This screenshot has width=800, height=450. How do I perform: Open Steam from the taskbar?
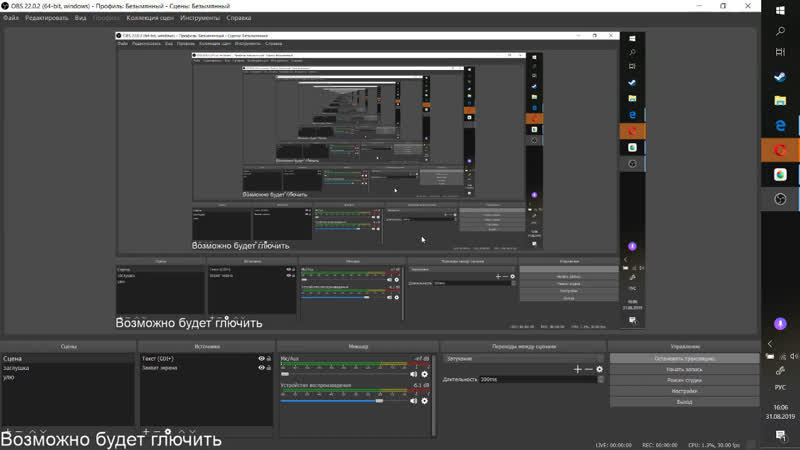click(780, 77)
